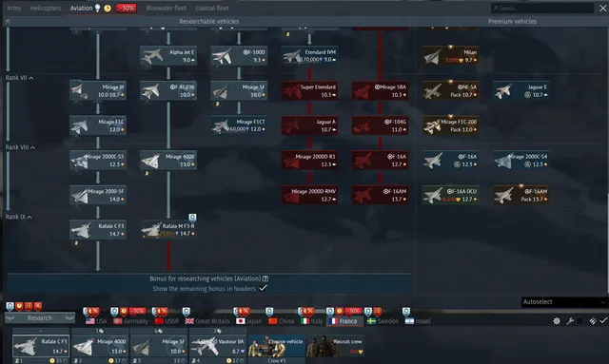Collapse the Rank IX section
The image size is (609, 364).
point(18,217)
